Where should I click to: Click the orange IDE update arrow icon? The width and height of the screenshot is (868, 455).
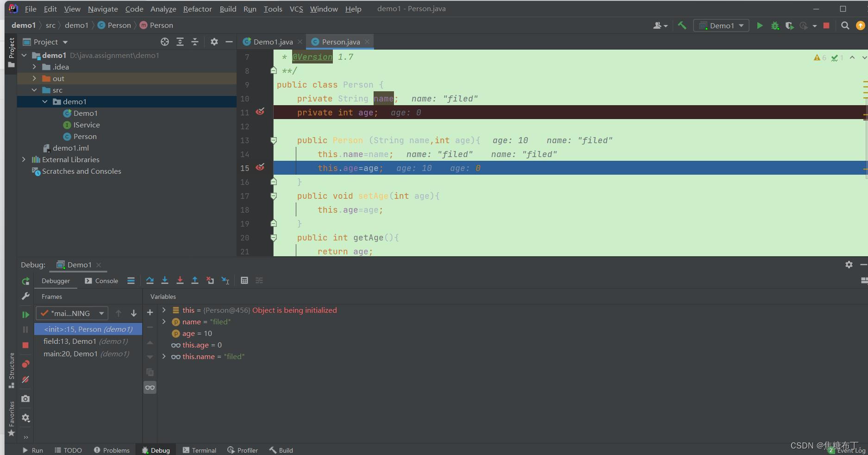click(861, 25)
